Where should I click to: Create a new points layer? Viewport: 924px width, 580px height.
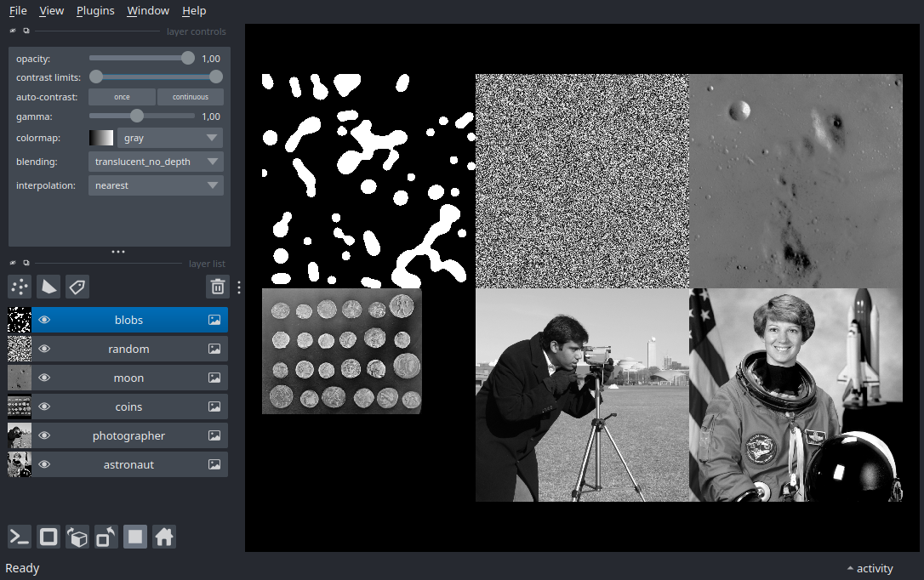tap(20, 287)
